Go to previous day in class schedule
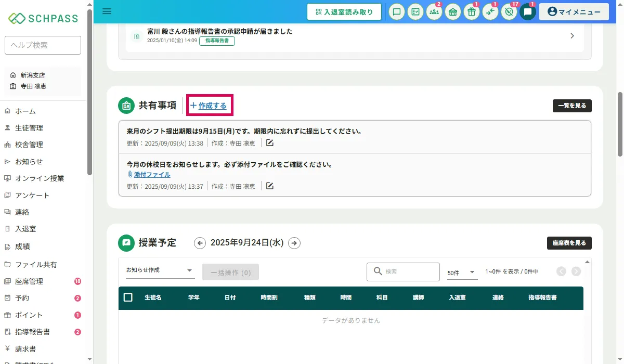 point(200,243)
